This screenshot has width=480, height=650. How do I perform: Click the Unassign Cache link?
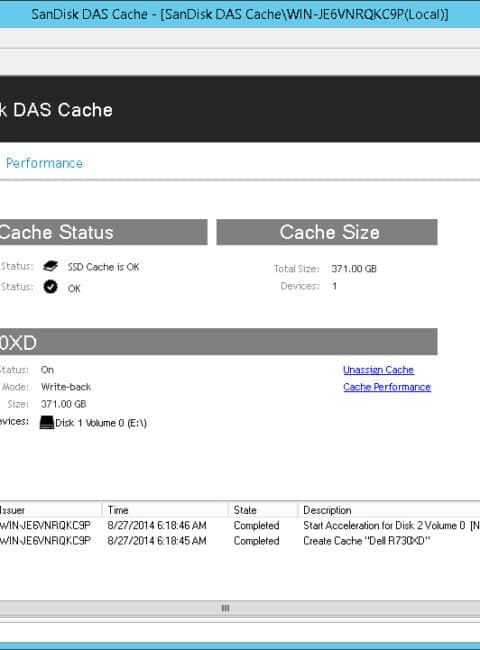(x=378, y=370)
